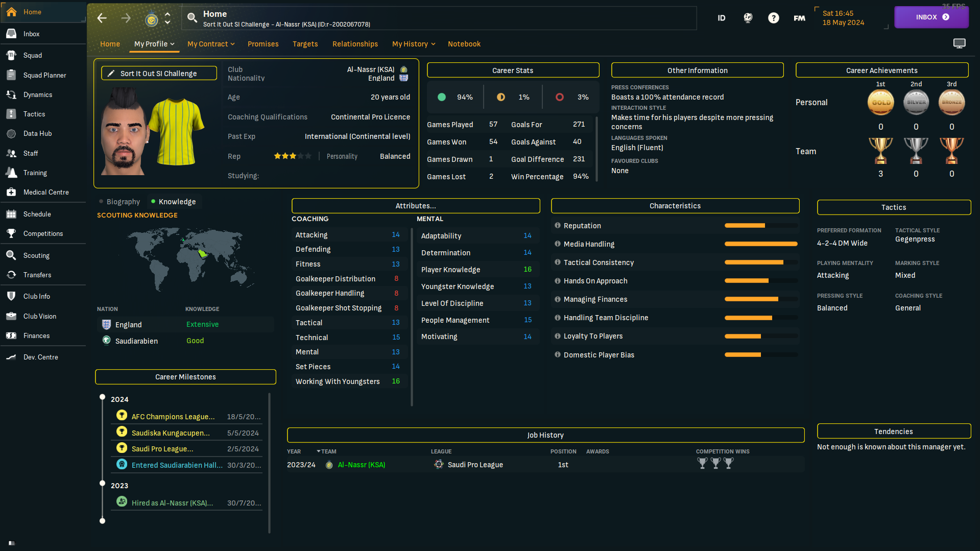Open the Transfers sidebar icon
Screen dimensions: 980x551
tap(11, 275)
